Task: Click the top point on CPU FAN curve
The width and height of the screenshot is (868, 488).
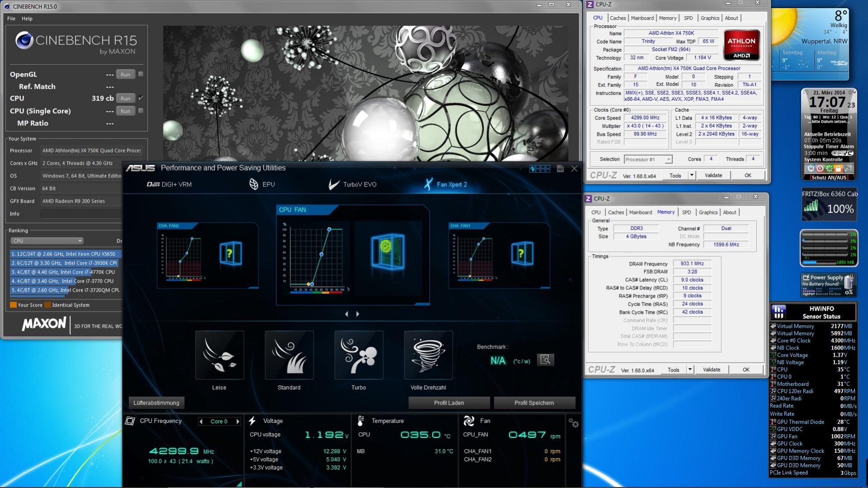Action: 329,230
